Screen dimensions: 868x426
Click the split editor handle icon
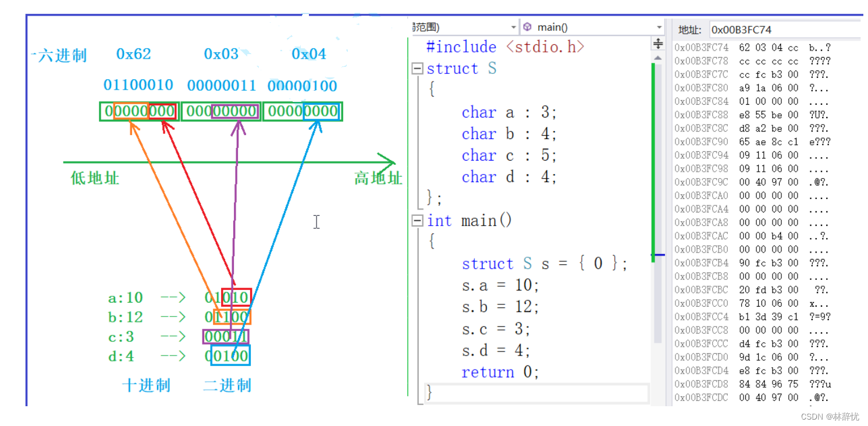click(658, 44)
